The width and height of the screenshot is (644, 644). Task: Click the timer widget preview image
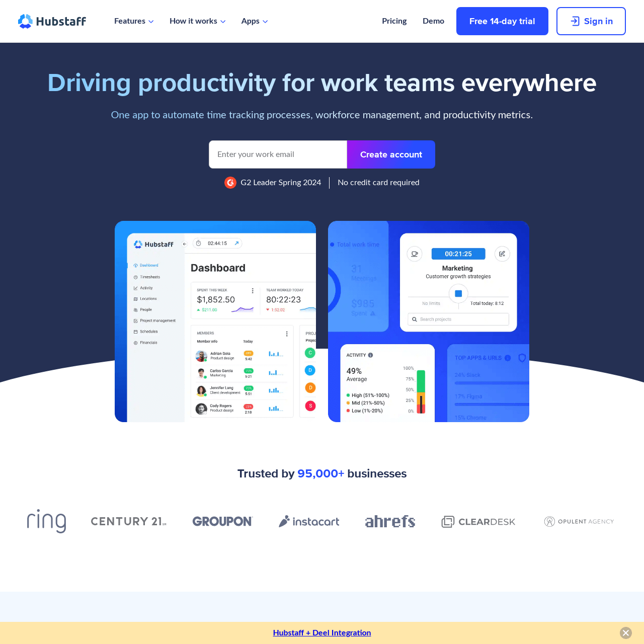[429, 321]
